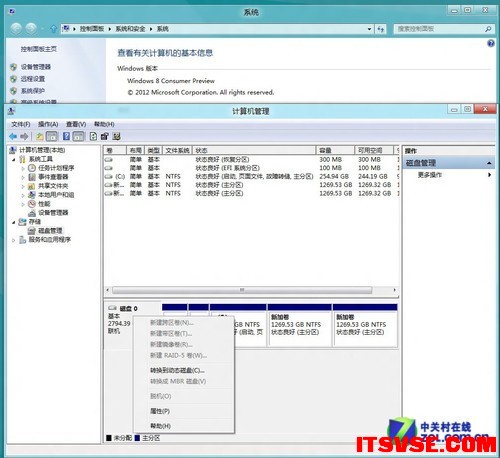Image resolution: width=500 pixels, height=458 pixels.
Task: Click the Forward arrow in Computer Management toolbar
Action: tap(24, 136)
